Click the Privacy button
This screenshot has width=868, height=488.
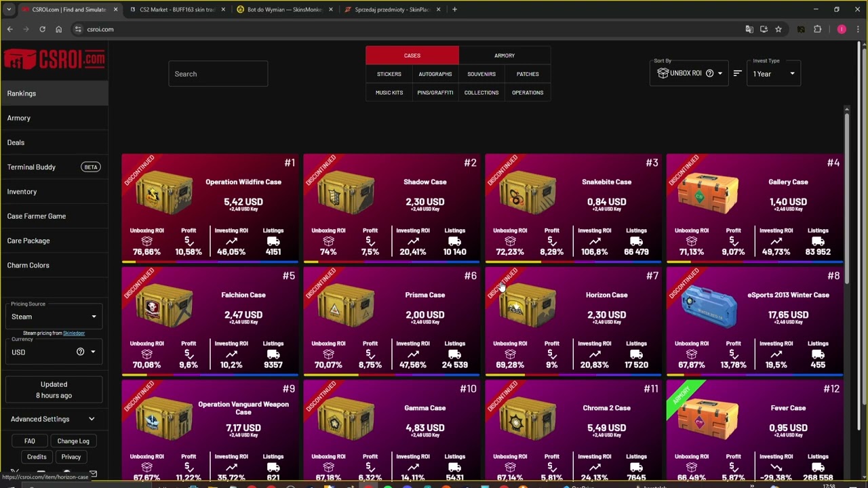click(71, 457)
